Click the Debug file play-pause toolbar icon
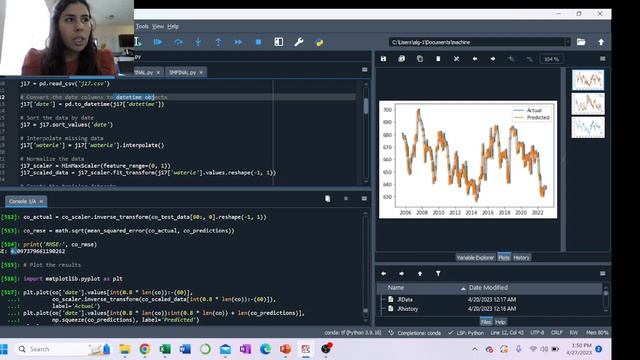Viewport: 640px width, 360px height. tap(158, 42)
